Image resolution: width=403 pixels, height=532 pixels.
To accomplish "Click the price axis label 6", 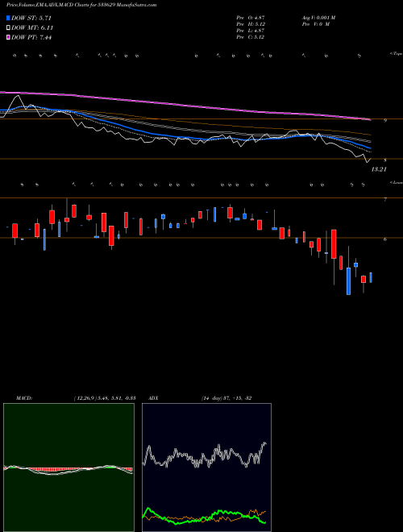I will pos(385,239).
